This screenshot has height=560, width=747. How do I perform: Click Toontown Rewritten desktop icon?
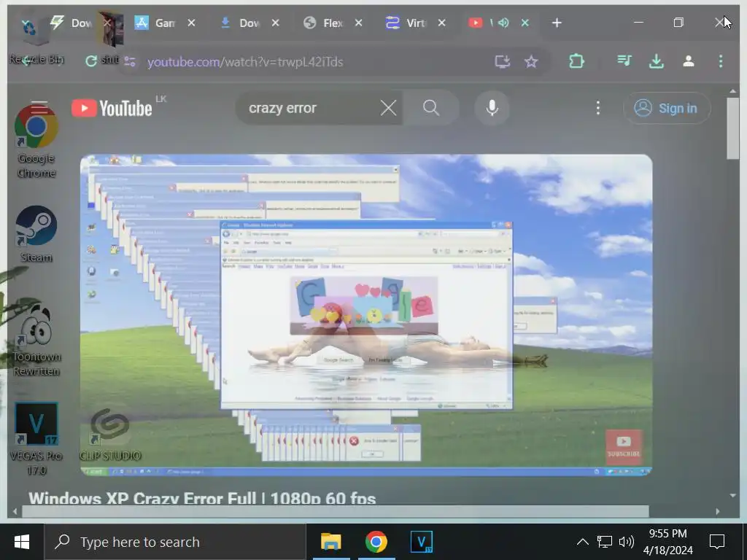[36, 341]
